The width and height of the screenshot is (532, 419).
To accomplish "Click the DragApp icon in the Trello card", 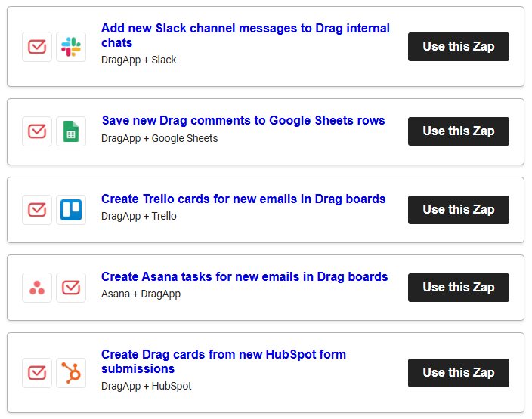I will 37,210.
